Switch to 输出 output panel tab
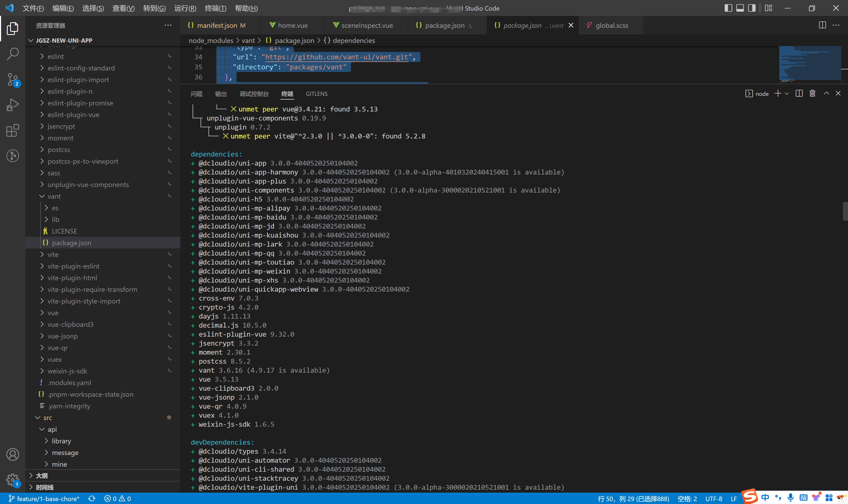Image resolution: width=848 pixels, height=504 pixels. pyautogui.click(x=221, y=94)
